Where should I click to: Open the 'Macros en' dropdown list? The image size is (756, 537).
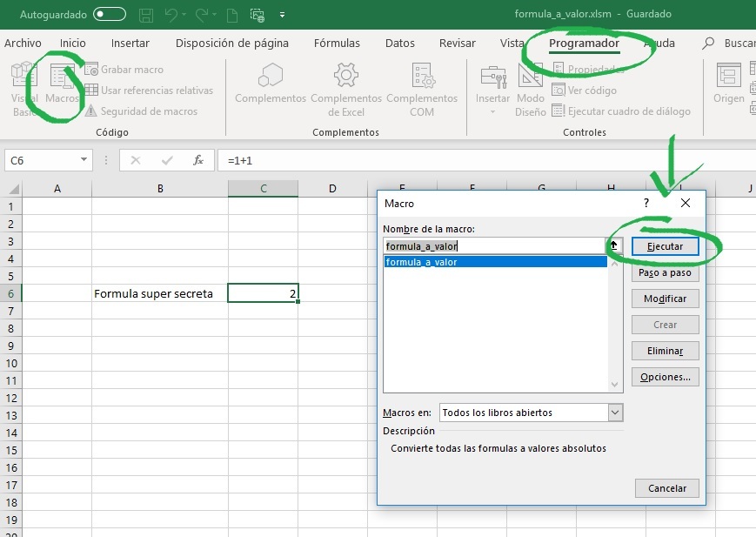coord(615,413)
